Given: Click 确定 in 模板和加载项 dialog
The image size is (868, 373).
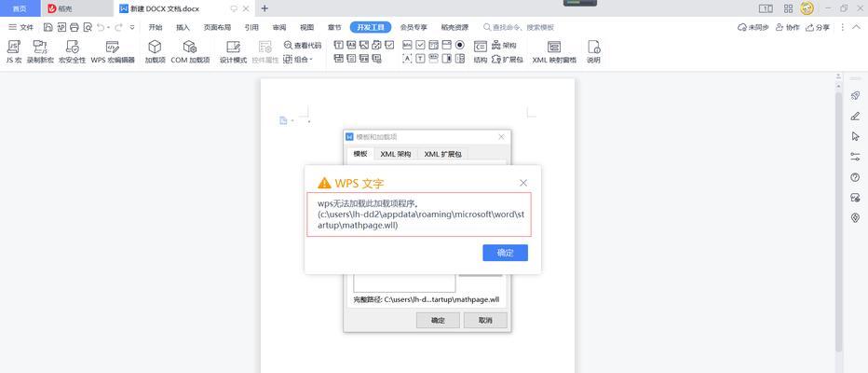Looking at the screenshot, I should [438, 321].
